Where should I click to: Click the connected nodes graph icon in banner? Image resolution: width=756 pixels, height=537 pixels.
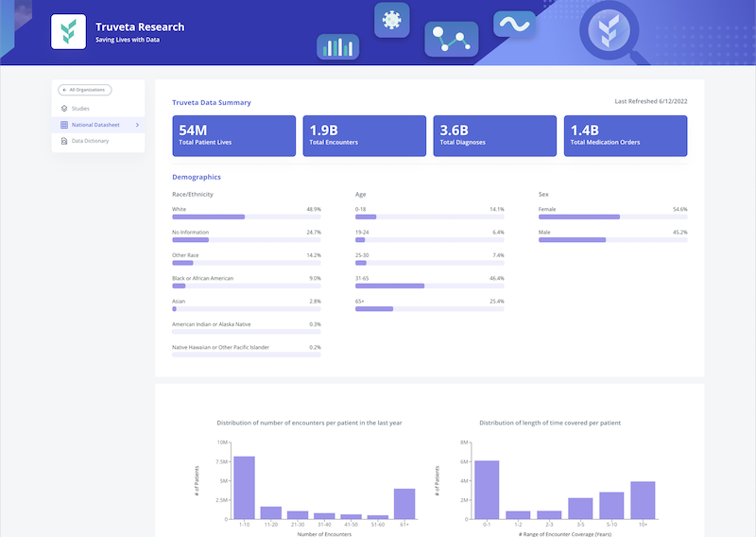452,39
